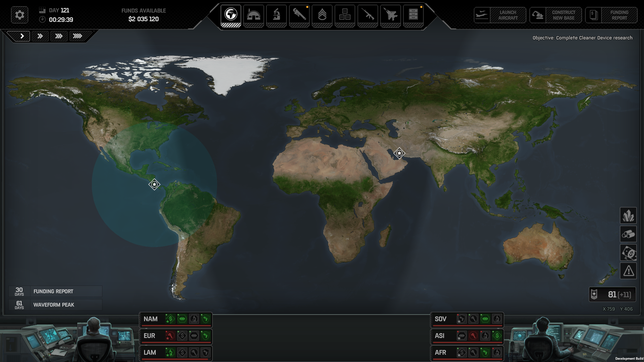Open the stores crates screen
Image resolution: width=644 pixels, height=362 pixels.
[345, 15]
